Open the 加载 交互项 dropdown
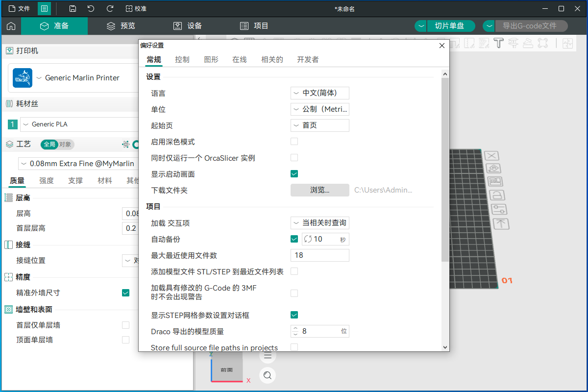Screen dimensions: 588x392 click(x=320, y=223)
